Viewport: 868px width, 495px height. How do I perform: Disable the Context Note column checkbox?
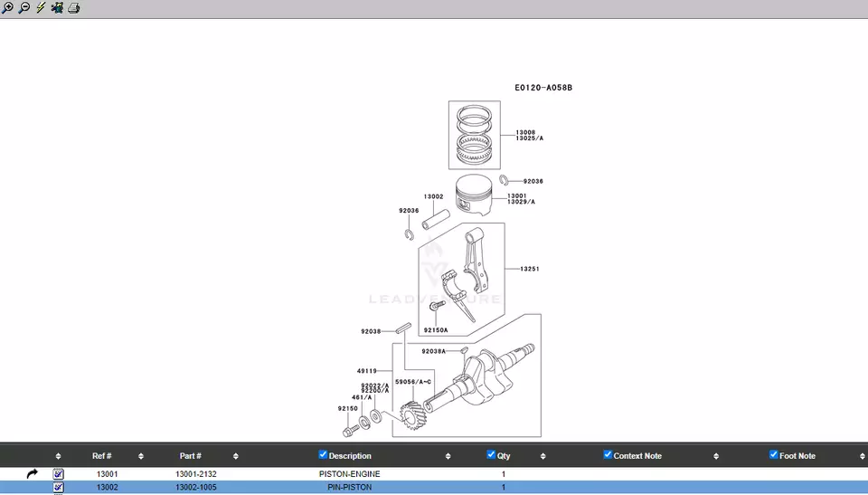(608, 455)
